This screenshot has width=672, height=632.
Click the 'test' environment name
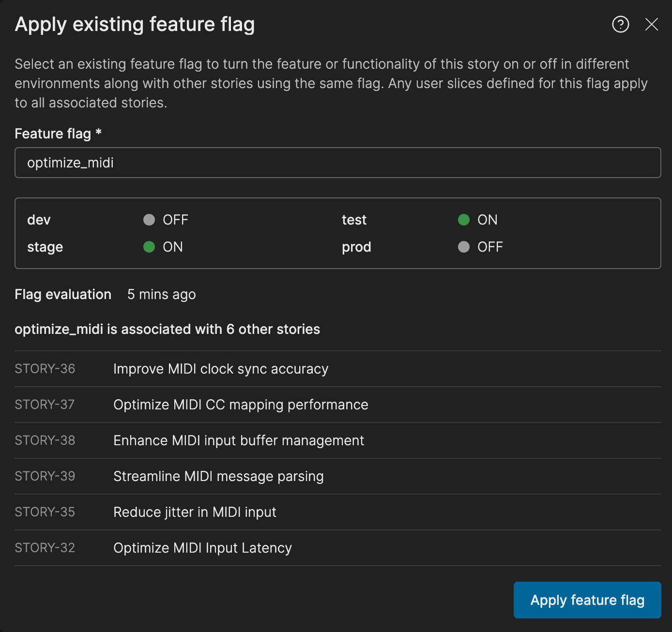click(354, 220)
